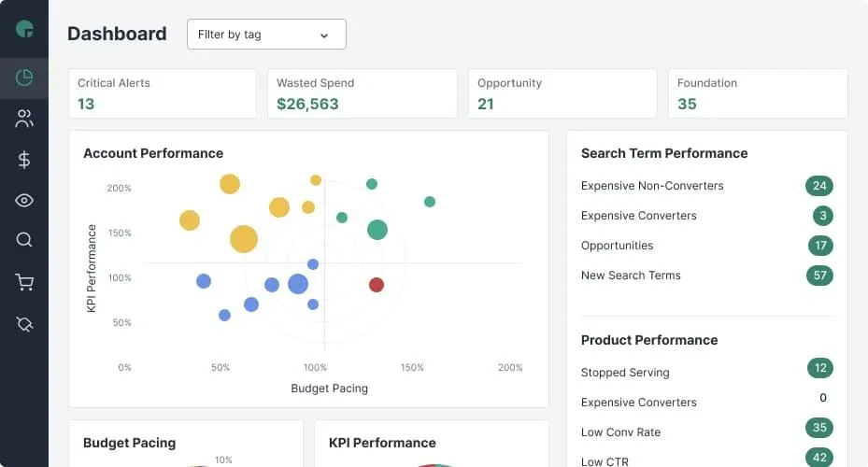Image resolution: width=868 pixels, height=467 pixels.
Task: Click the largest yellow bubble in chart
Action: (x=244, y=239)
